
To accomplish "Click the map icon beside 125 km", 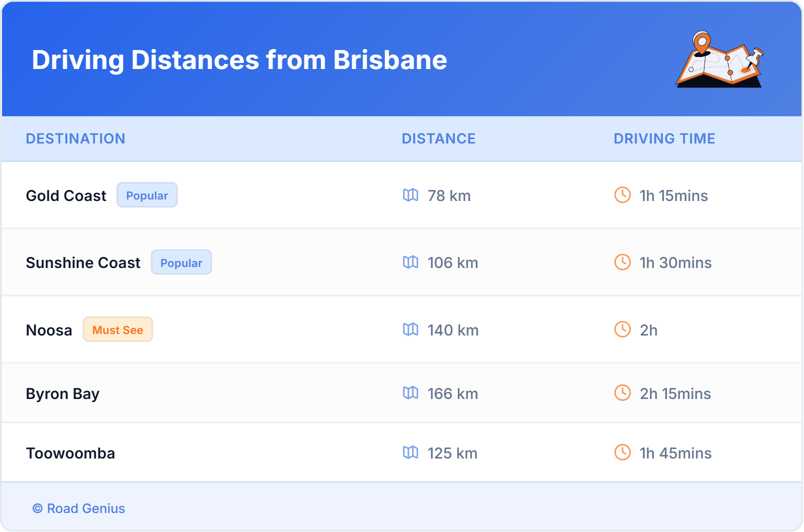I will click(x=410, y=452).
